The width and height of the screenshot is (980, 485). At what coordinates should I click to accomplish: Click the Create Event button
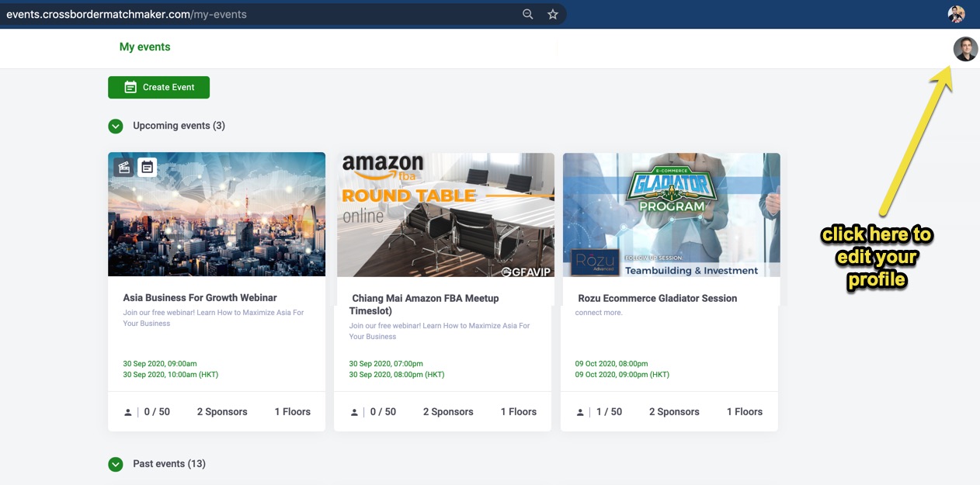pyautogui.click(x=158, y=87)
